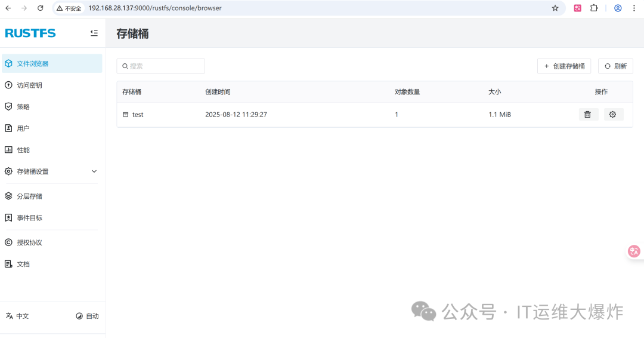The image size is (644, 338).
Task: Click the 存储桶 column header
Action: [x=132, y=92]
